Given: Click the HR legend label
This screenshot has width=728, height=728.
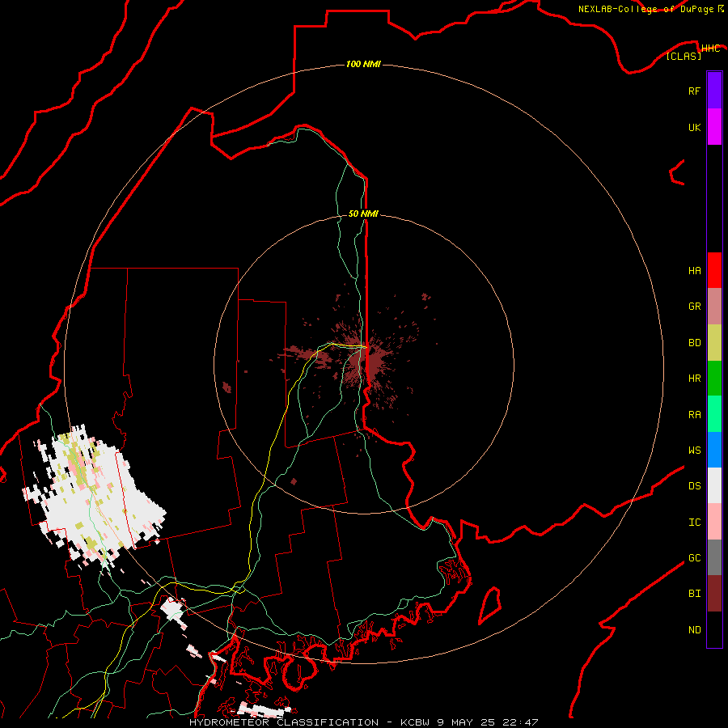Looking at the screenshot, I should tap(694, 379).
